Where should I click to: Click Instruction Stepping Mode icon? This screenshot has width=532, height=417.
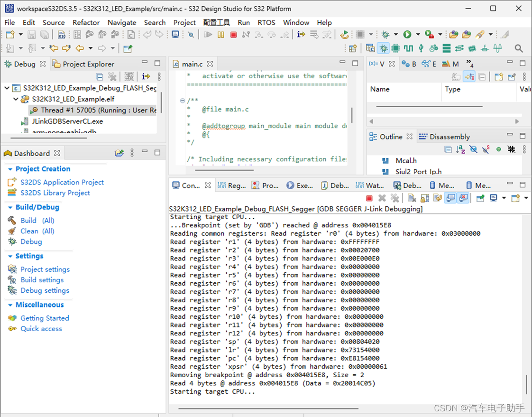tap(301, 35)
